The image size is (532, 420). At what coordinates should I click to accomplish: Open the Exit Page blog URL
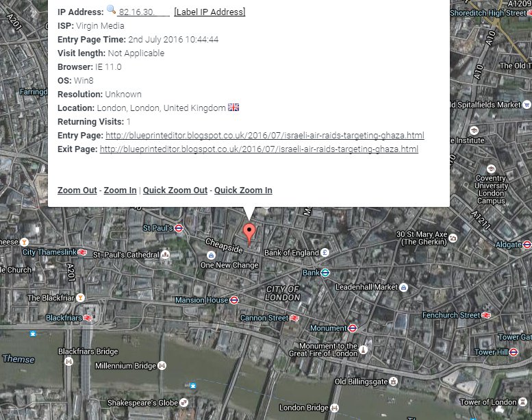(x=259, y=149)
